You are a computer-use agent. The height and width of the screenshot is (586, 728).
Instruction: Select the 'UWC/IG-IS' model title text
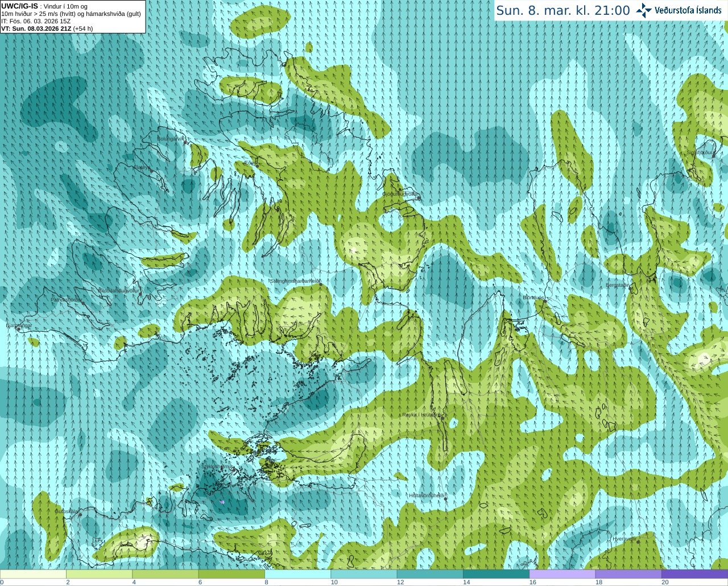(19, 6)
